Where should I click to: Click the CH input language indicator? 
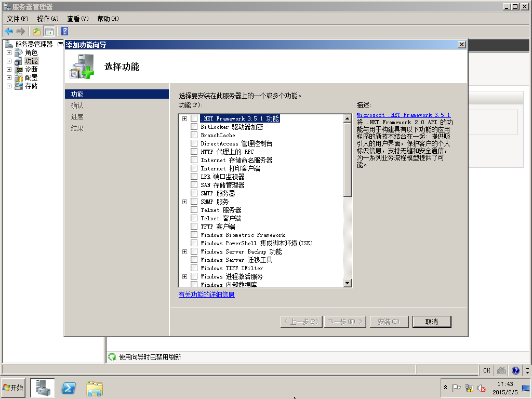(486, 370)
